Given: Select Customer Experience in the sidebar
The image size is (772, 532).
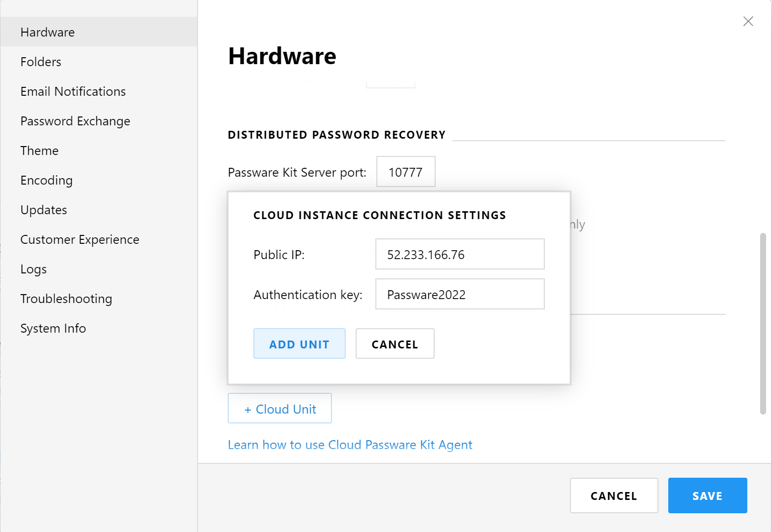Looking at the screenshot, I should 99,239.
